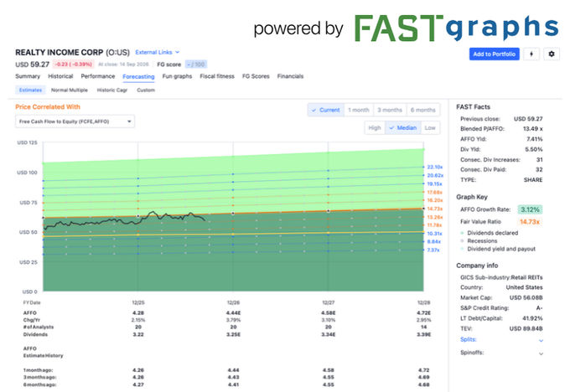Expand the Spinoffs section
The width and height of the screenshot is (570, 392).
click(501, 353)
